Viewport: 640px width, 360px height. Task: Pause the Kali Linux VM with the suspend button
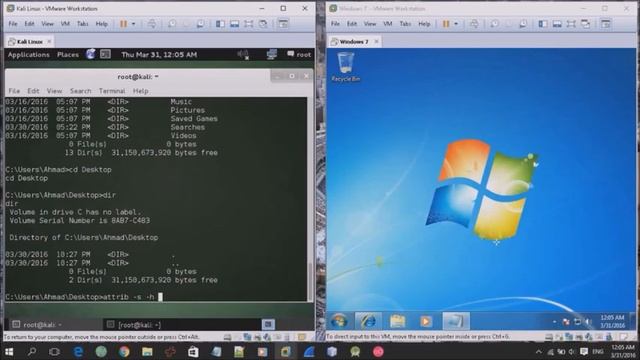[x=123, y=24]
